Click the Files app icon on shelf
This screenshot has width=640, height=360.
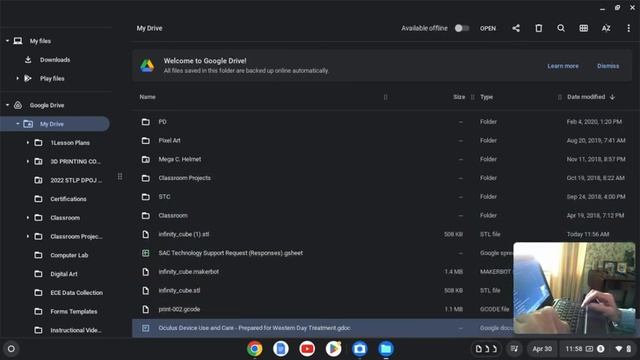[386, 349]
